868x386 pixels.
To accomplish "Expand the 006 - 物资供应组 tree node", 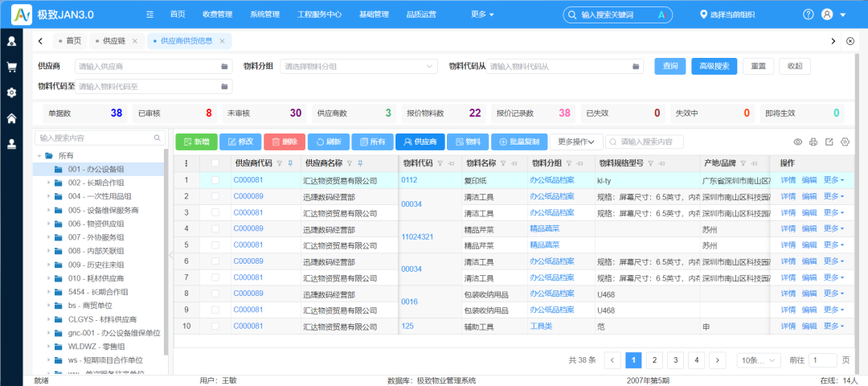I will point(49,224).
